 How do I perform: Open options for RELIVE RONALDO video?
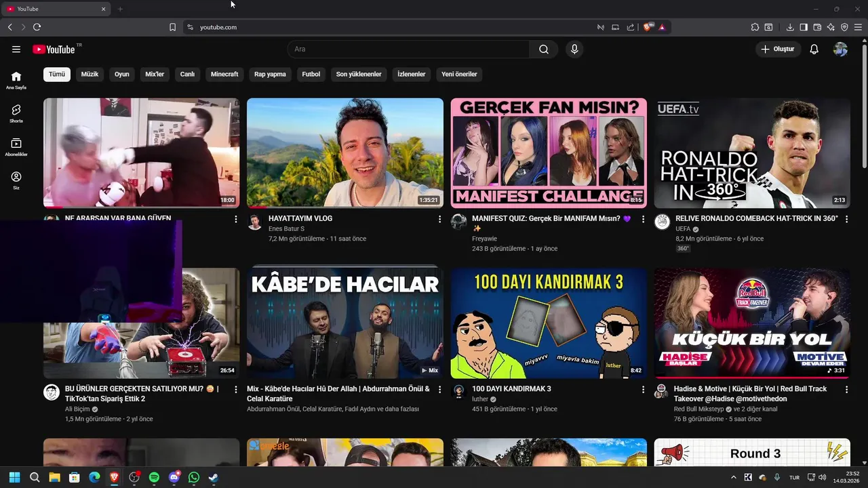tap(846, 220)
